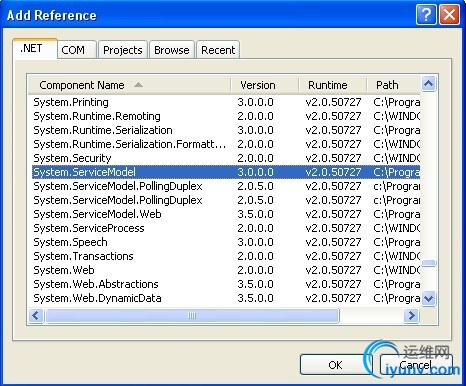Select System.Printing component
Image resolution: width=466 pixels, height=386 pixels.
click(x=226, y=102)
